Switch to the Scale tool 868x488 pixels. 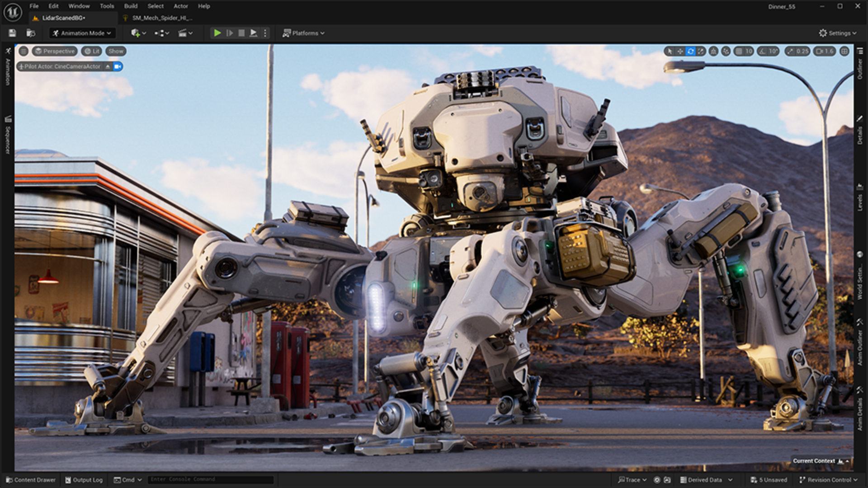[x=701, y=52]
